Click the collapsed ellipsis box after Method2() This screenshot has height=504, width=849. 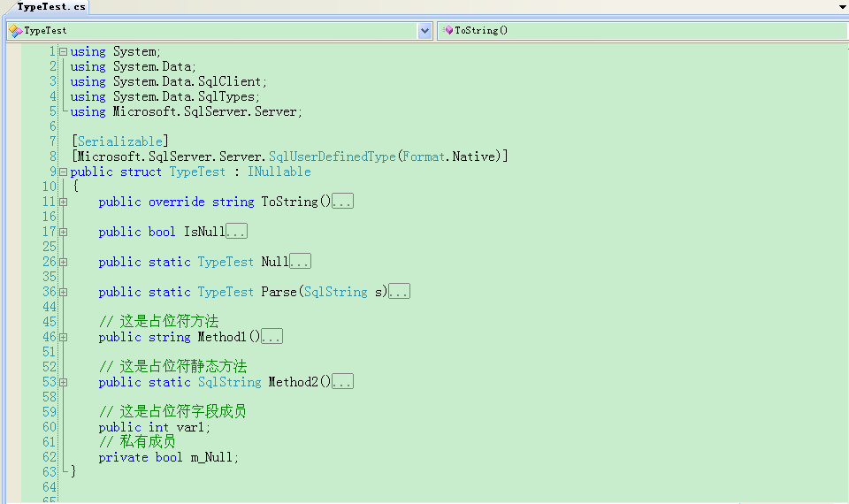[343, 381]
